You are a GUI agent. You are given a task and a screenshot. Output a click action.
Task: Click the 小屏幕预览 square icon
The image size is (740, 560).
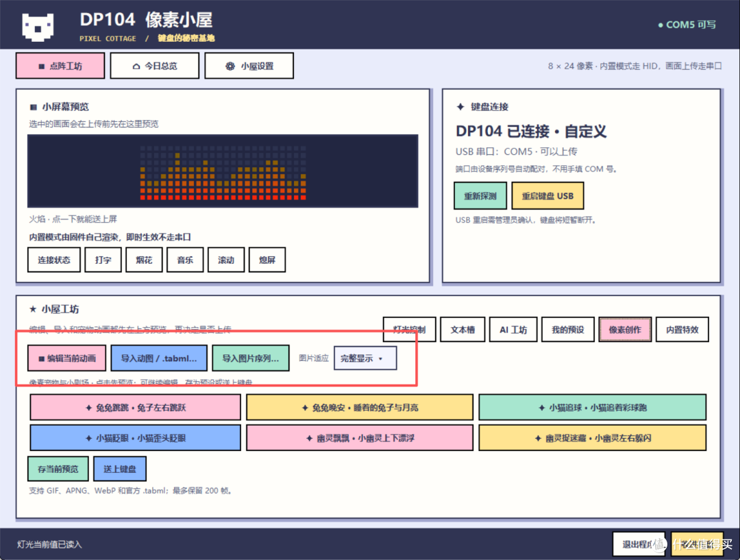(x=33, y=107)
